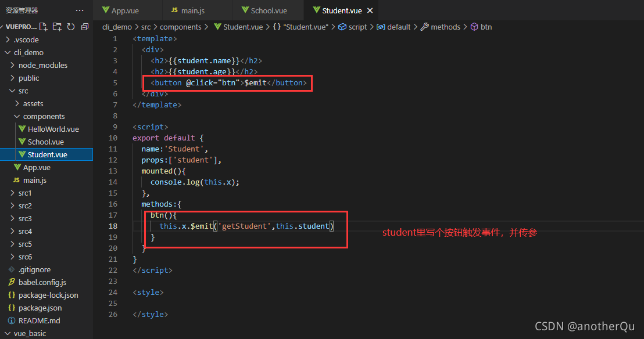The height and width of the screenshot is (339, 644).
Task: Collapse the vue_basic folder
Action: click(46, 333)
